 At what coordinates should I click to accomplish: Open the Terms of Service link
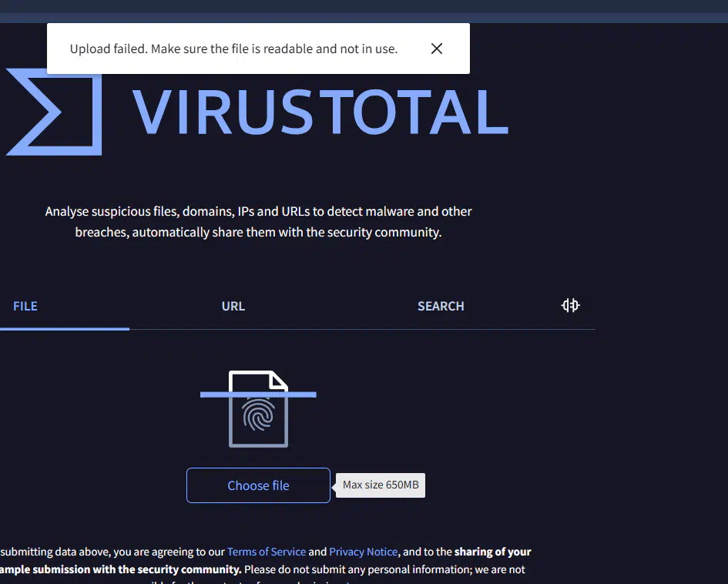[x=267, y=552]
